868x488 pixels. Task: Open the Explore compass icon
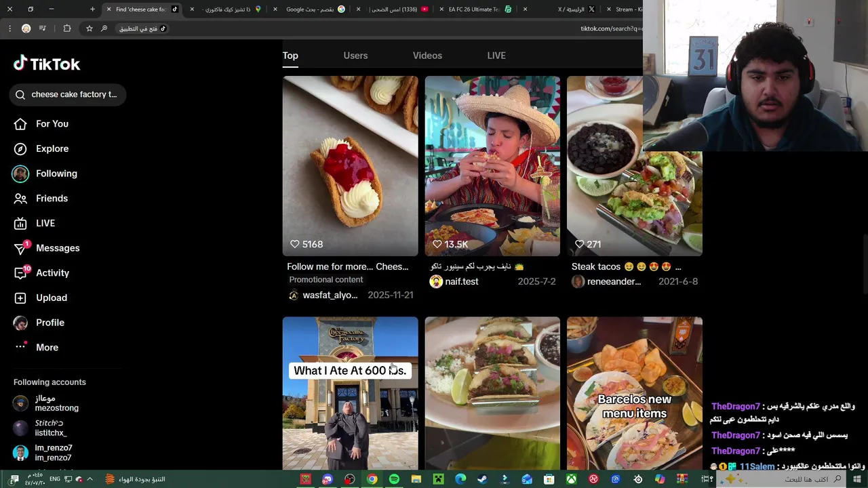point(20,148)
